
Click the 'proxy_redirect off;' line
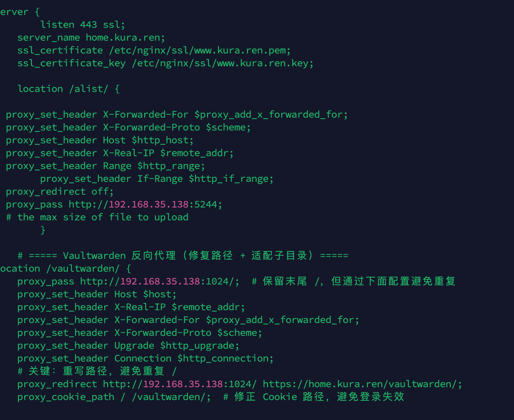(x=60, y=191)
